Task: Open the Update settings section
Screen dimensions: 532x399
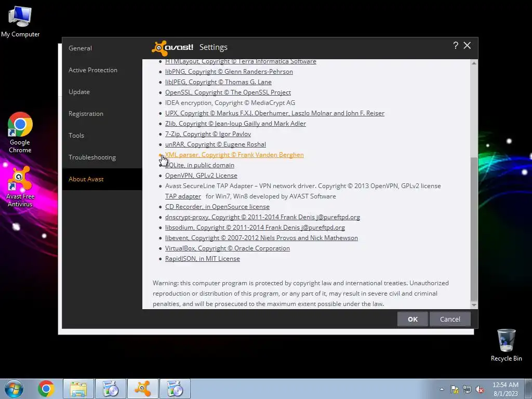Action: [x=79, y=92]
